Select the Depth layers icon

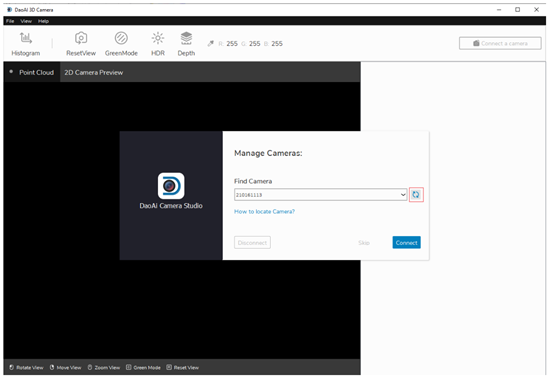point(186,38)
